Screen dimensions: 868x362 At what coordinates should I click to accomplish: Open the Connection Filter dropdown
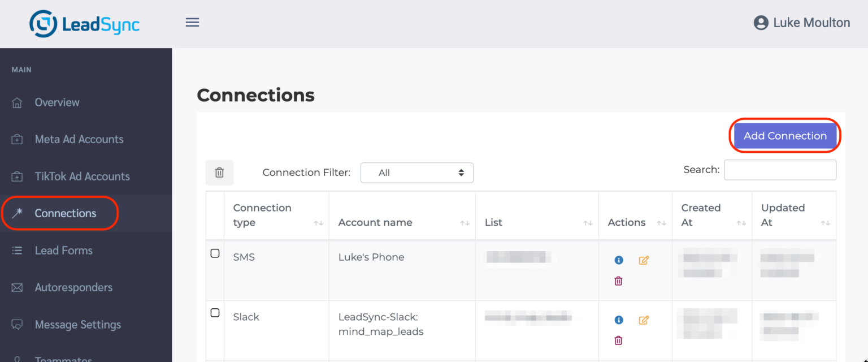tap(416, 173)
